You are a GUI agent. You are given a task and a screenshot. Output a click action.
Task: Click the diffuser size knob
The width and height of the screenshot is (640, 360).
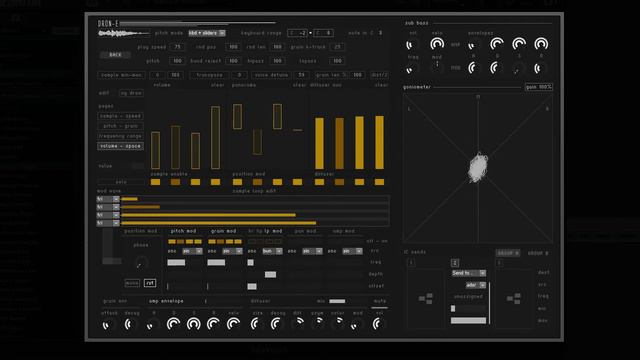pyautogui.click(x=257, y=324)
